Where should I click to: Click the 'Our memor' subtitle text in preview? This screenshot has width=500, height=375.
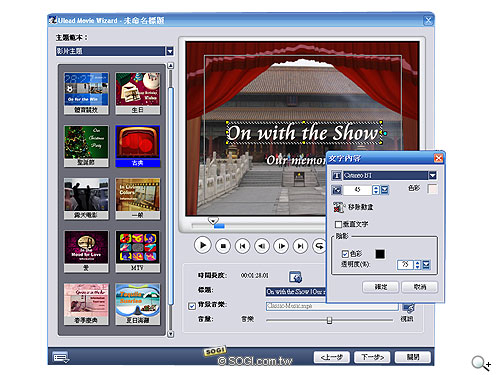coord(296,161)
